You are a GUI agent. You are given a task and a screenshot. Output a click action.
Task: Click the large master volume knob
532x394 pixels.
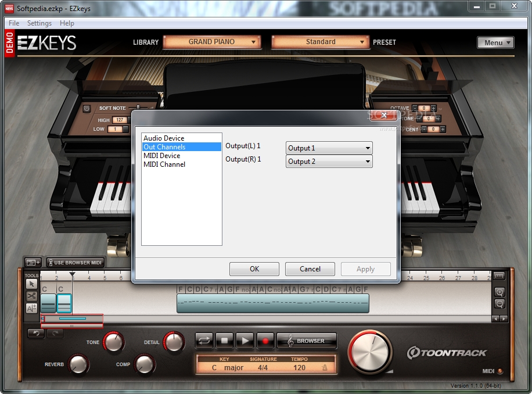click(x=370, y=352)
